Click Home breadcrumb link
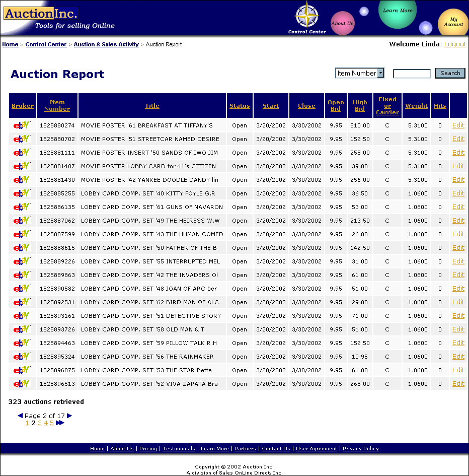The height and width of the screenshot is (476, 469). click(x=10, y=44)
